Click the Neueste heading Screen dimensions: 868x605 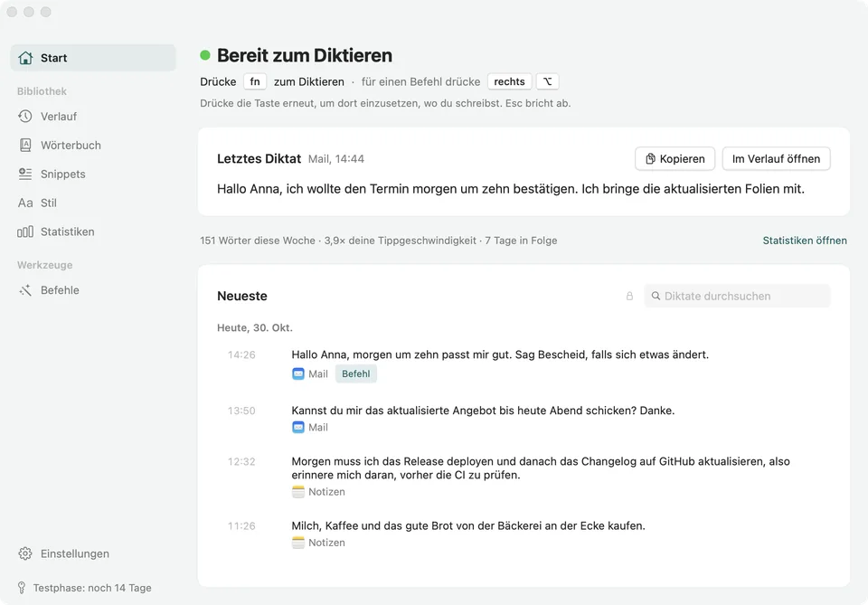point(242,296)
